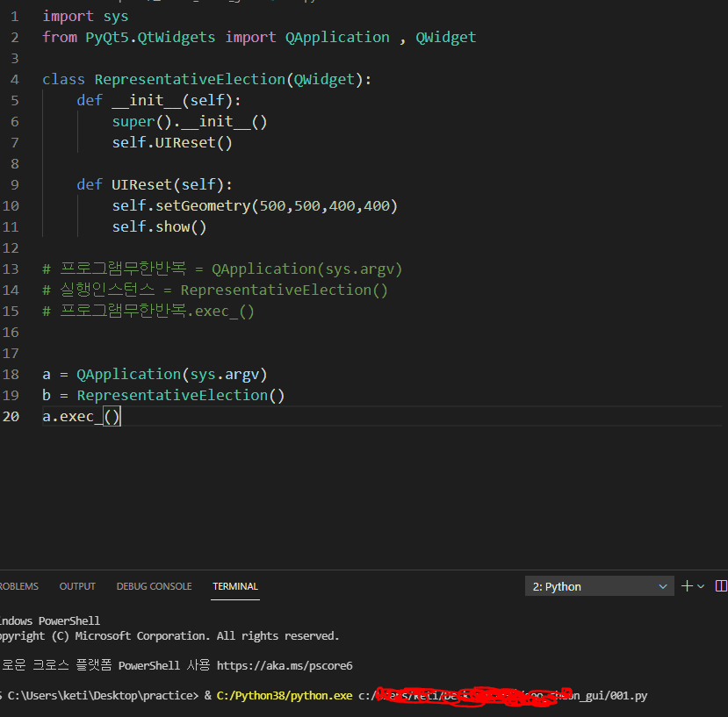Click the Microsoft Corporation copyright line in terminal
The image size is (728, 717).
coord(169,635)
